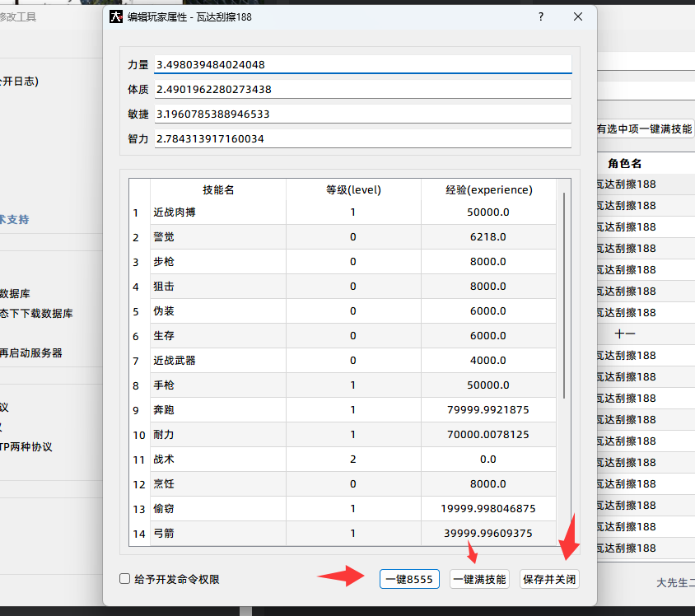
Task: Focus the 力量 value input field
Action: click(362, 64)
